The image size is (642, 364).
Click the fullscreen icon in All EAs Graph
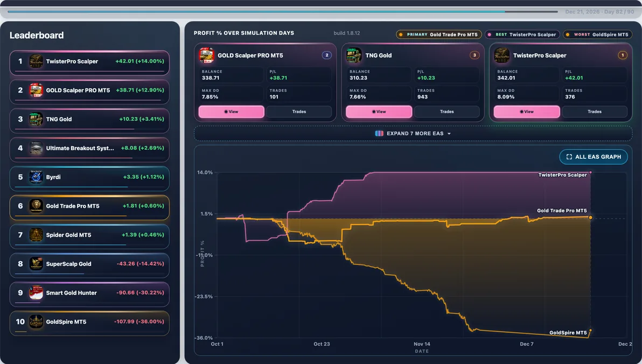tap(569, 157)
